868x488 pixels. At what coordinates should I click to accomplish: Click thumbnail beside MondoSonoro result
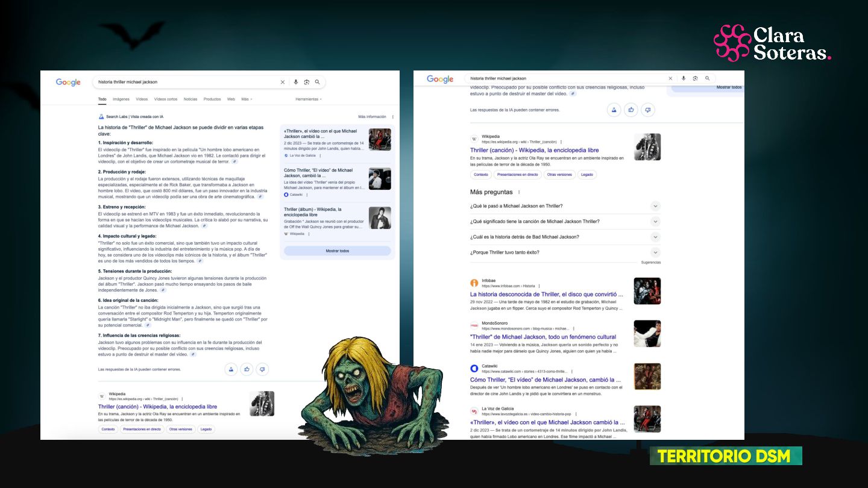point(647,334)
